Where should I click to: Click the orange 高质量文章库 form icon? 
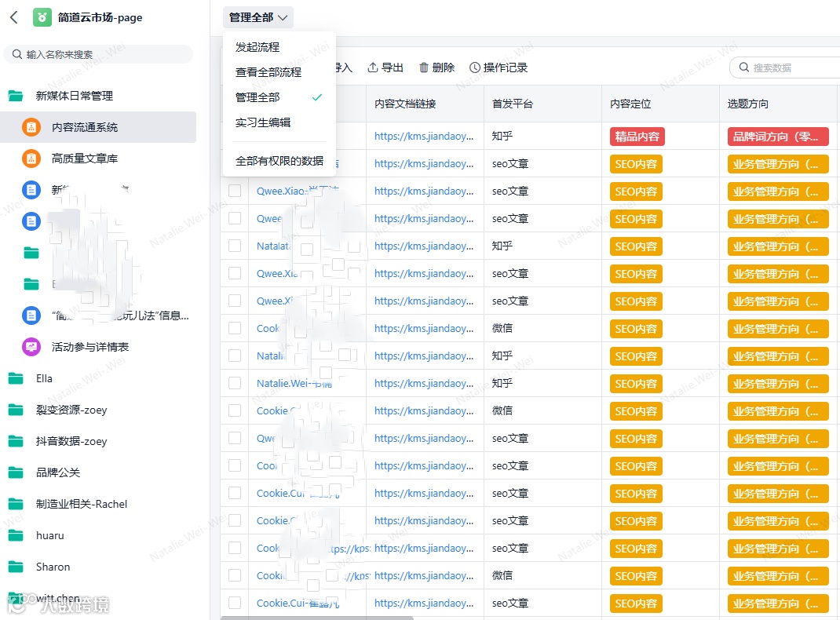[31, 159]
